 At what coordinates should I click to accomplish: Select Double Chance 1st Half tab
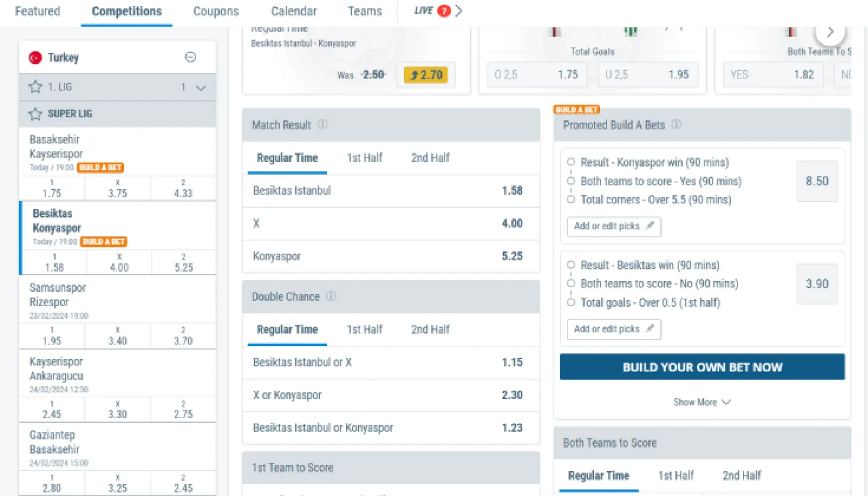click(364, 330)
